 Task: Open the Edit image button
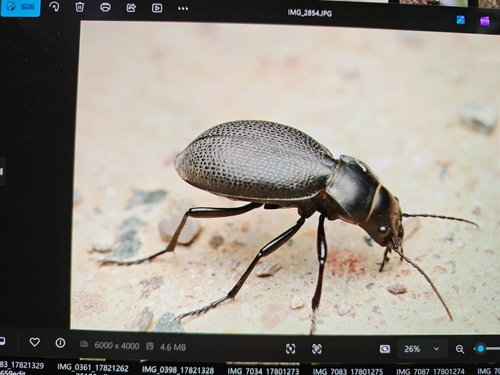[20, 7]
